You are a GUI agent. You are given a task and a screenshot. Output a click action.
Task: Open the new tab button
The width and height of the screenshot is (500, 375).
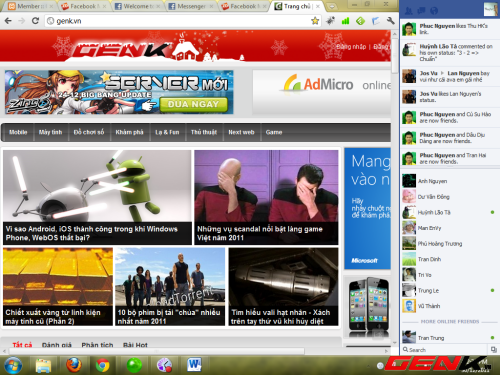click(332, 6)
